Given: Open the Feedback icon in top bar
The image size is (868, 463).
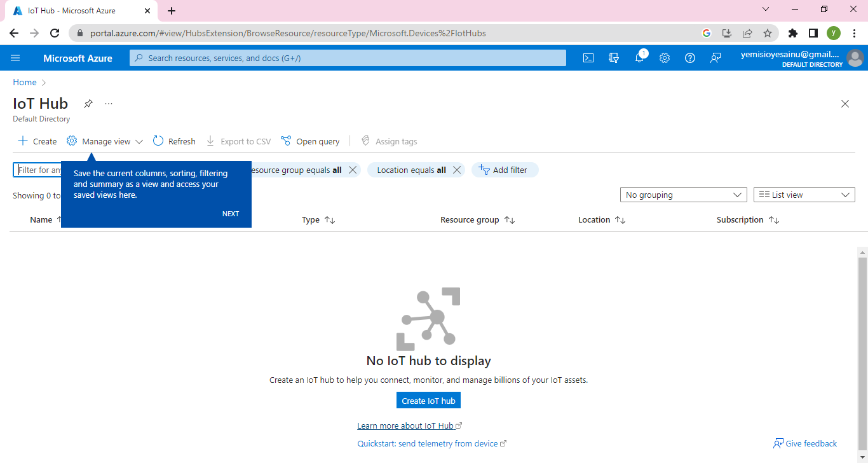Looking at the screenshot, I should coord(715,58).
